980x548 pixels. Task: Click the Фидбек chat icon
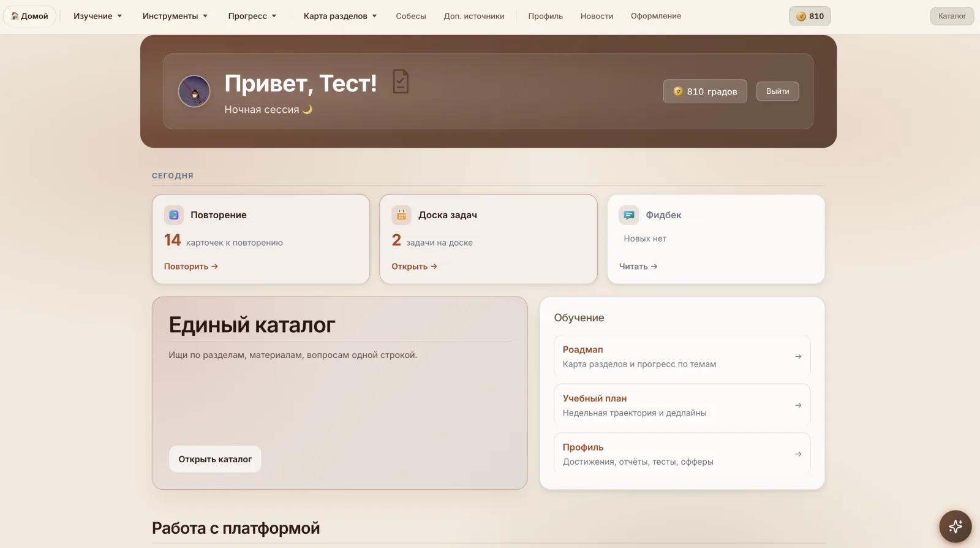[x=629, y=215]
